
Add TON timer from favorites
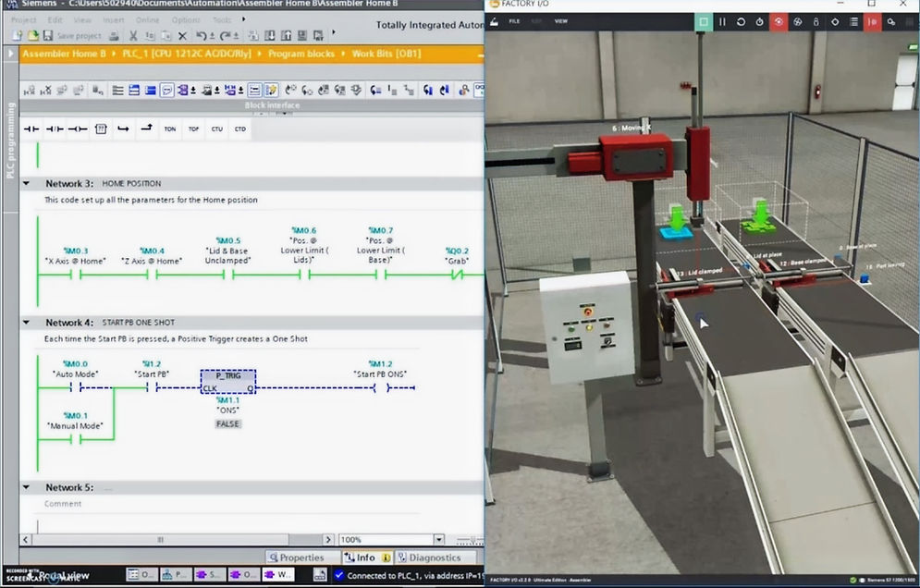[170, 129]
